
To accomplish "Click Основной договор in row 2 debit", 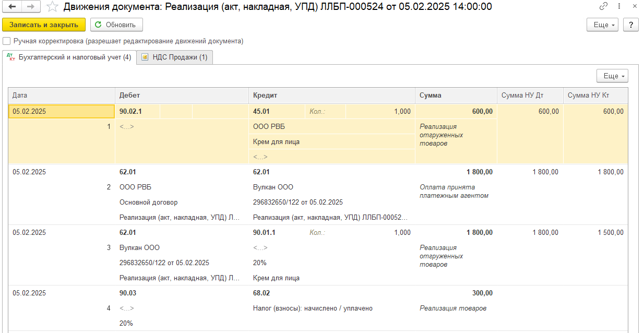I will click(x=148, y=202).
